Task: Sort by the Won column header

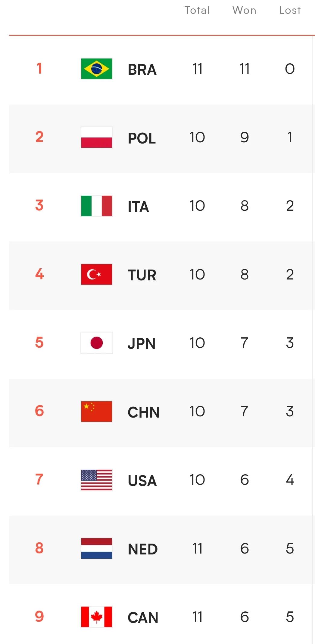Action: (244, 10)
